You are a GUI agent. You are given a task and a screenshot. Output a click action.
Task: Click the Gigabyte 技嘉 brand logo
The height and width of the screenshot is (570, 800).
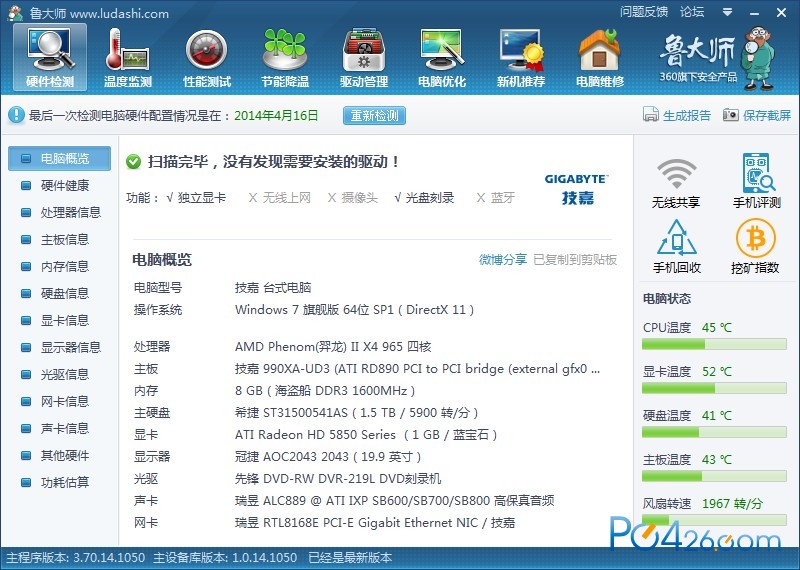(x=577, y=189)
